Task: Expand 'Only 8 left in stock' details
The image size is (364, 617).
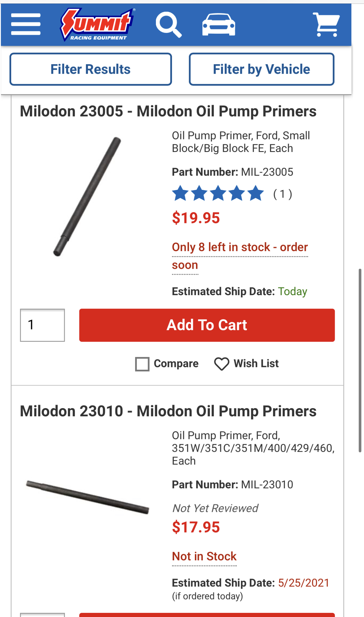Action: click(x=239, y=247)
